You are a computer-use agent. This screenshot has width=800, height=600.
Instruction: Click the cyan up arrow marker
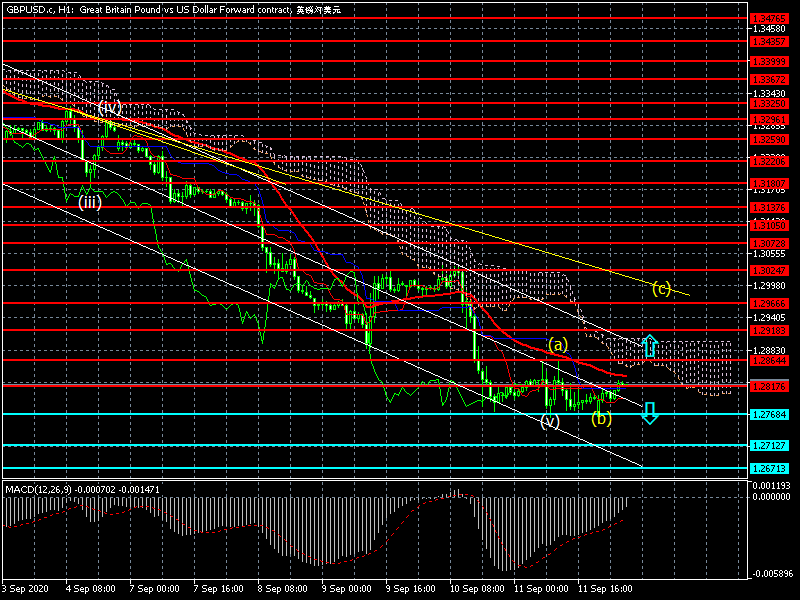point(649,346)
